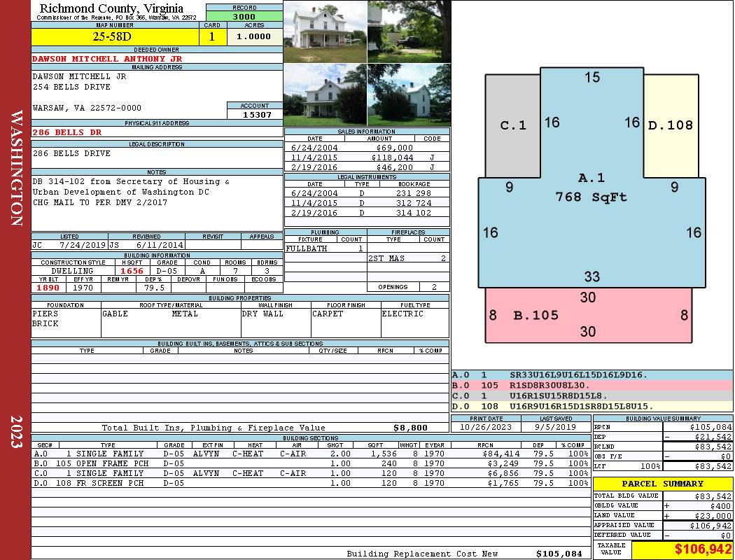Click the DRY WALL wall finish
Viewport: 735px width, 560px height.
pos(262,314)
